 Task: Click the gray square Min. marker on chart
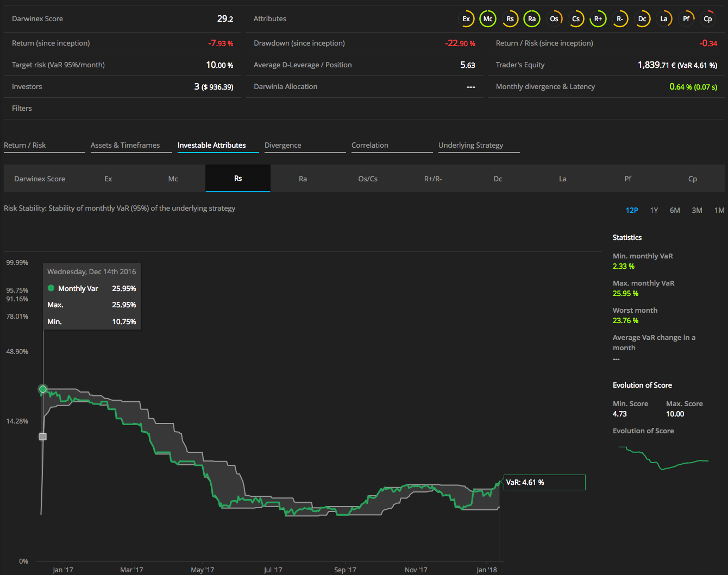point(43,437)
